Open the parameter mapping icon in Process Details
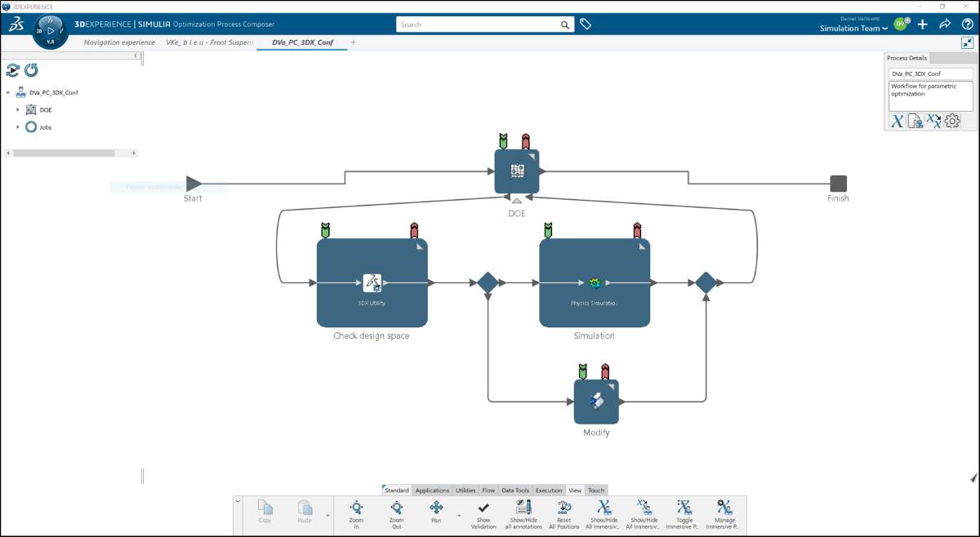The width and height of the screenshot is (980, 537). coord(933,122)
